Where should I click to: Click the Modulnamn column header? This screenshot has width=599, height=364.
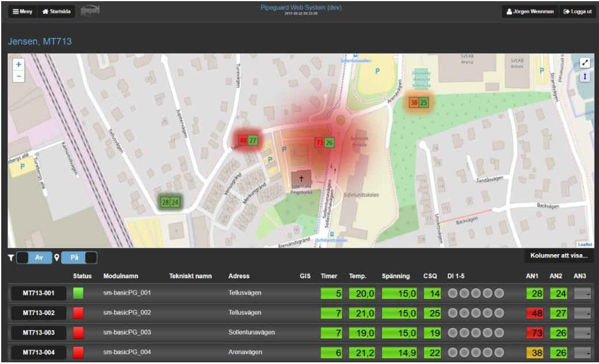click(121, 276)
